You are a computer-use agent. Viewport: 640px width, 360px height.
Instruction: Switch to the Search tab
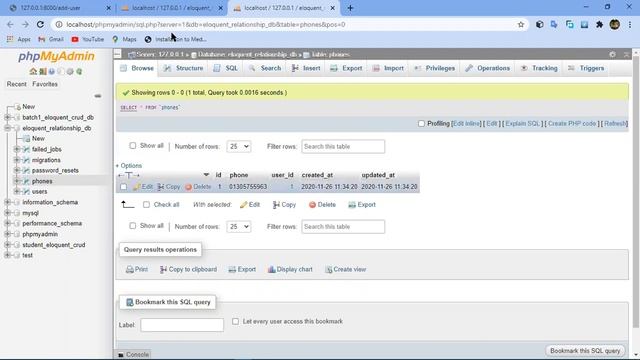click(x=265, y=68)
